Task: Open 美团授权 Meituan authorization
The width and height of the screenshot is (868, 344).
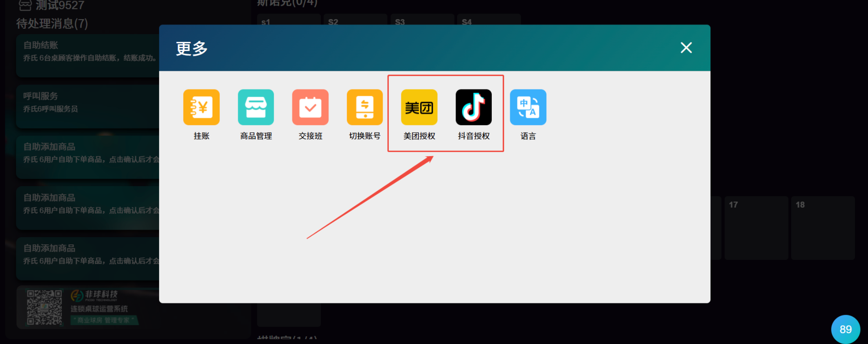Action: click(x=419, y=107)
